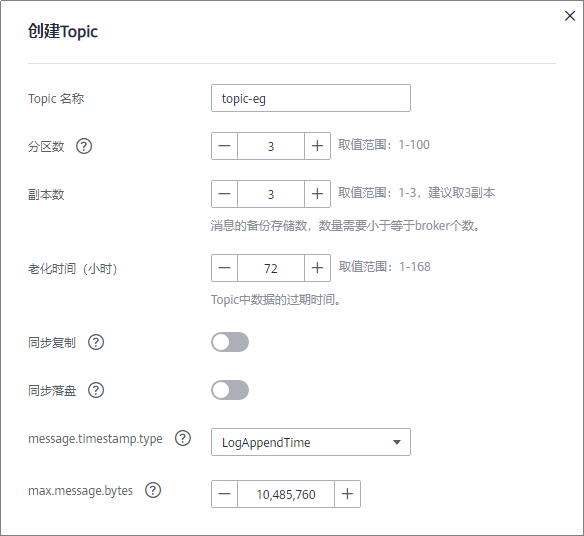Increase 老化时间 hours with plus button
The height and width of the screenshot is (536, 584).
pyautogui.click(x=317, y=268)
